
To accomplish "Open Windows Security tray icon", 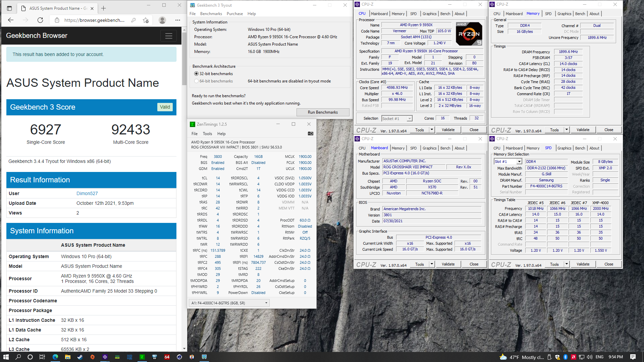I will (557, 357).
